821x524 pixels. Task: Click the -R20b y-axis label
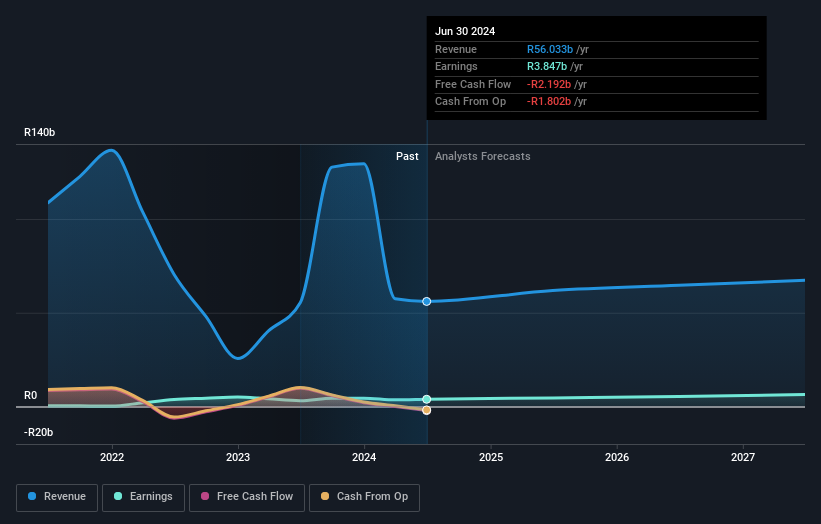(38, 432)
